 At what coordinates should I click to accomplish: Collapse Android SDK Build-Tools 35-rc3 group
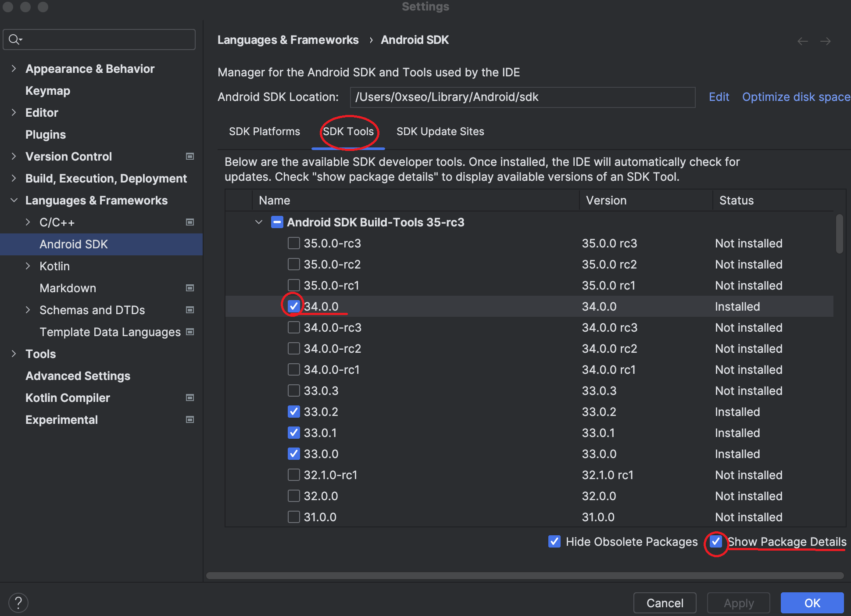(x=259, y=222)
